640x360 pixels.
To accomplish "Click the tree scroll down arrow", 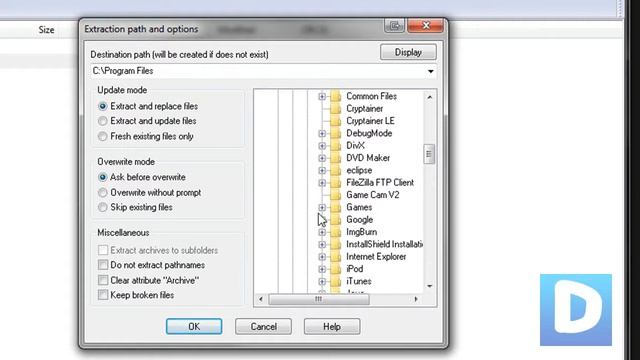I will (x=429, y=286).
